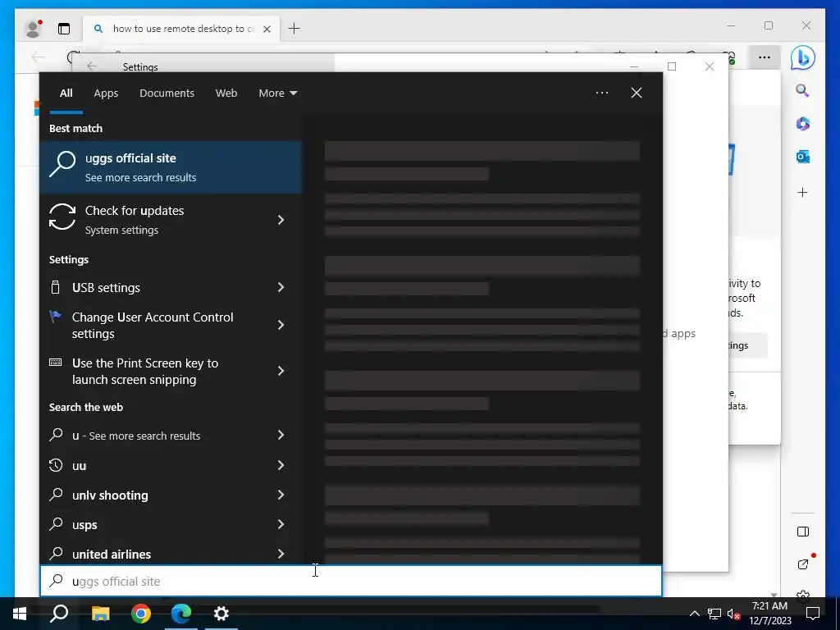Open the notification center icon
Image resolution: width=840 pixels, height=630 pixels.
pyautogui.click(x=813, y=614)
